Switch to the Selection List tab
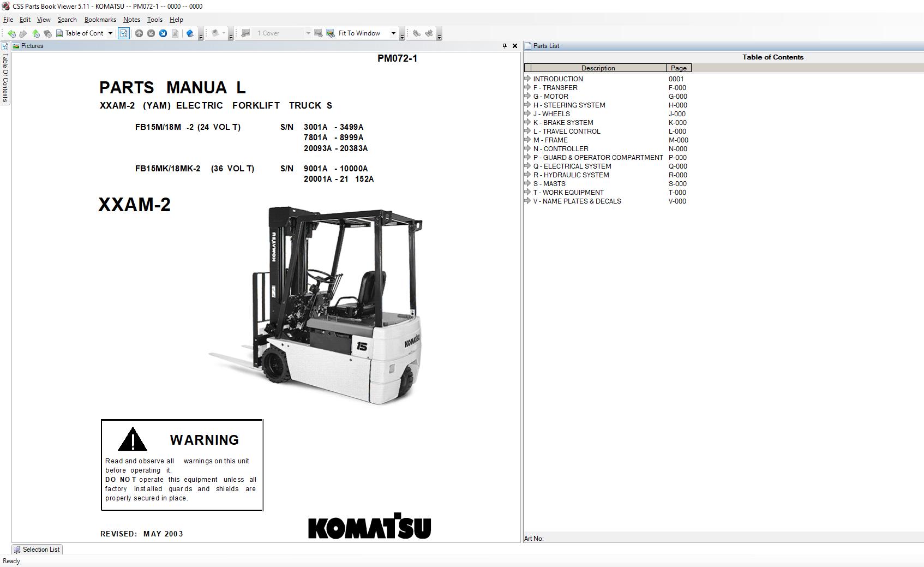The height and width of the screenshot is (567, 924). [x=37, y=550]
